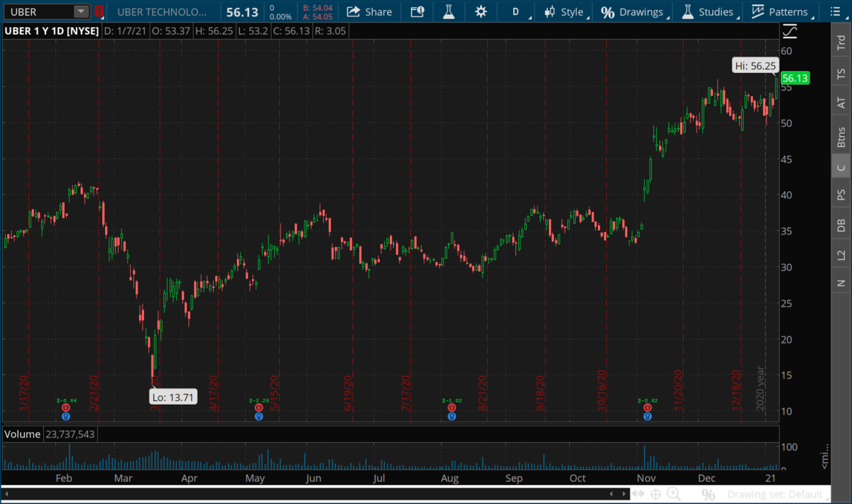Click the price axis scaling curve icon

point(790,31)
